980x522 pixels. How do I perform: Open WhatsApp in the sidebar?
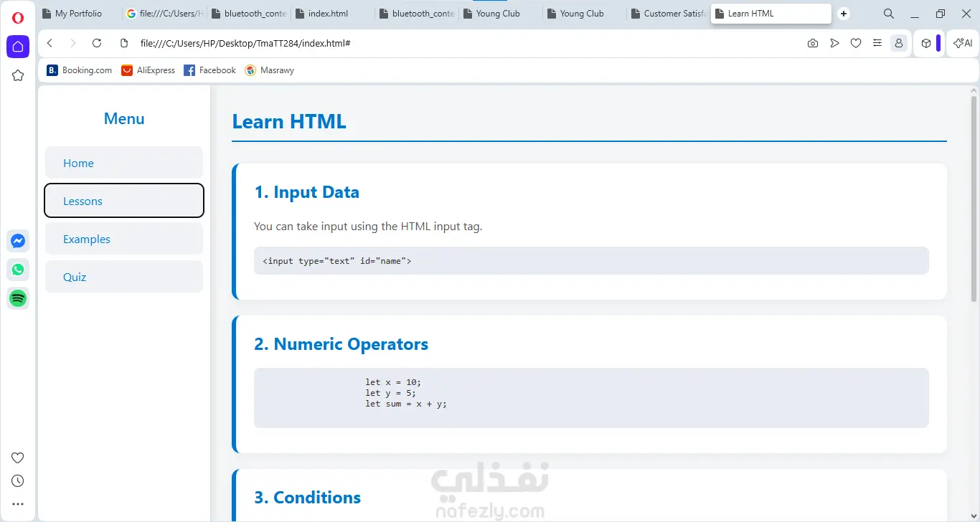point(18,270)
